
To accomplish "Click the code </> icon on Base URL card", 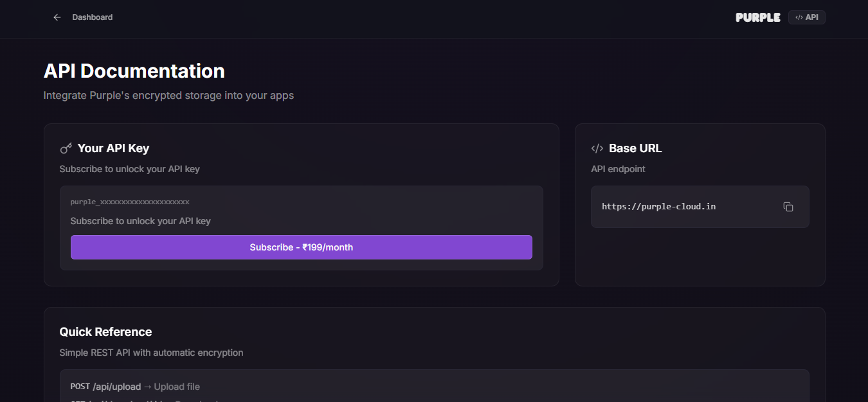I will point(597,148).
